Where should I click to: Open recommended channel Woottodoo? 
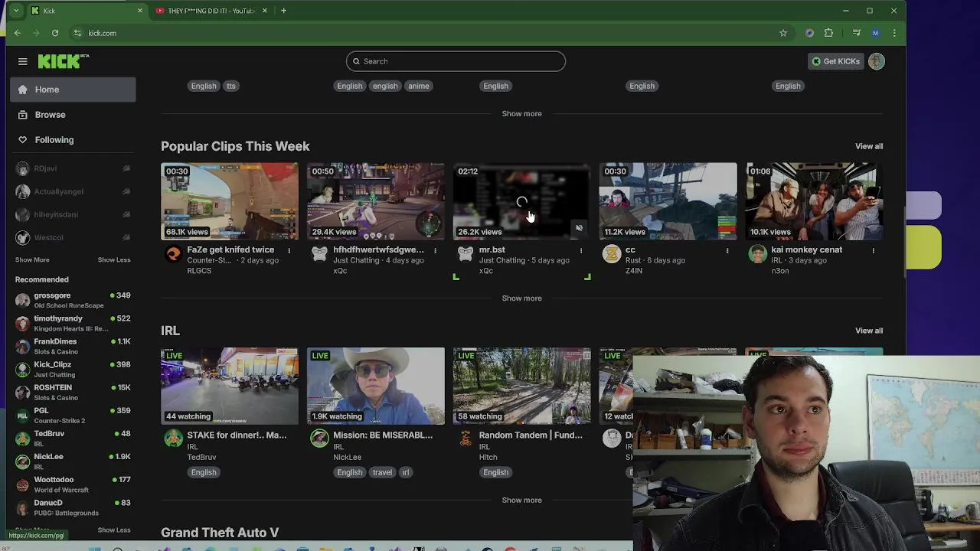click(73, 484)
